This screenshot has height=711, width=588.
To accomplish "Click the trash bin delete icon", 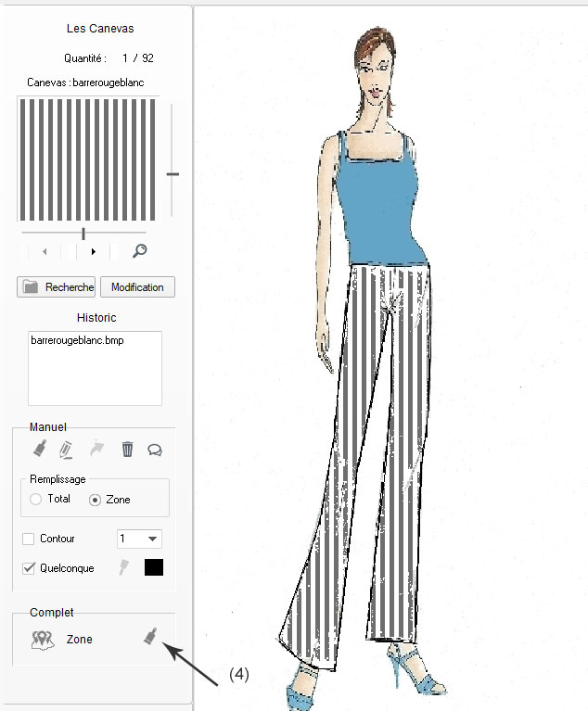I will point(127,450).
